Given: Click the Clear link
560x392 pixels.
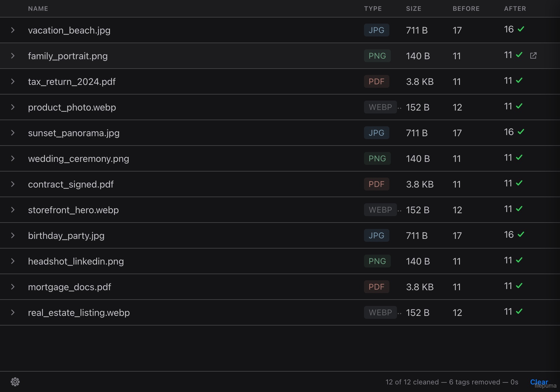Looking at the screenshot, I should pos(539,382).
